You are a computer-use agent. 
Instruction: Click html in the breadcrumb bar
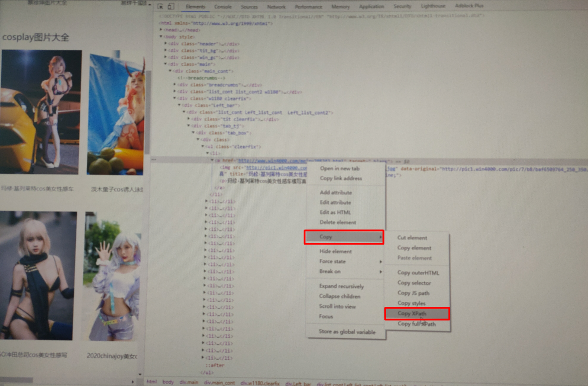point(152,382)
